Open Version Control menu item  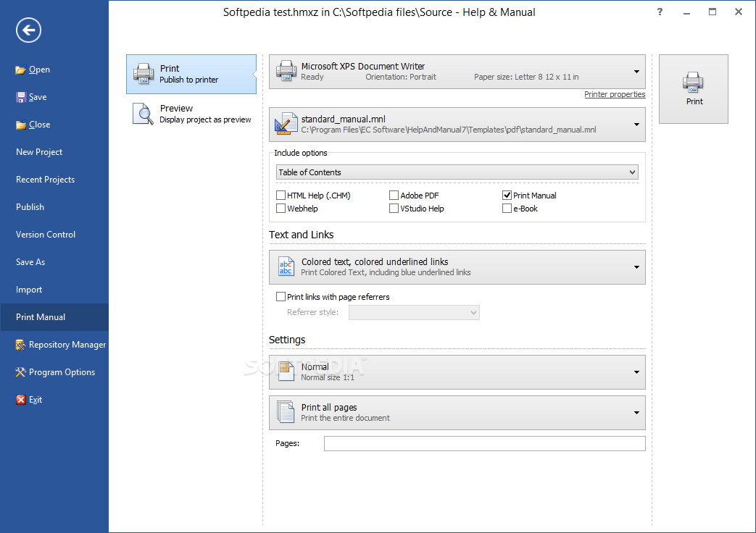pyautogui.click(x=46, y=234)
